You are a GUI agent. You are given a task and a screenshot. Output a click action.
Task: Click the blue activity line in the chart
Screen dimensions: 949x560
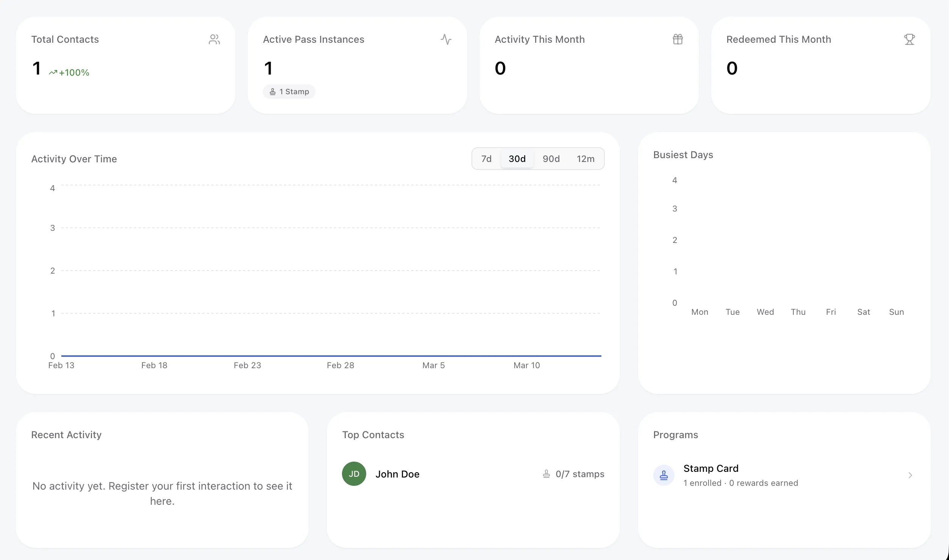331,356
